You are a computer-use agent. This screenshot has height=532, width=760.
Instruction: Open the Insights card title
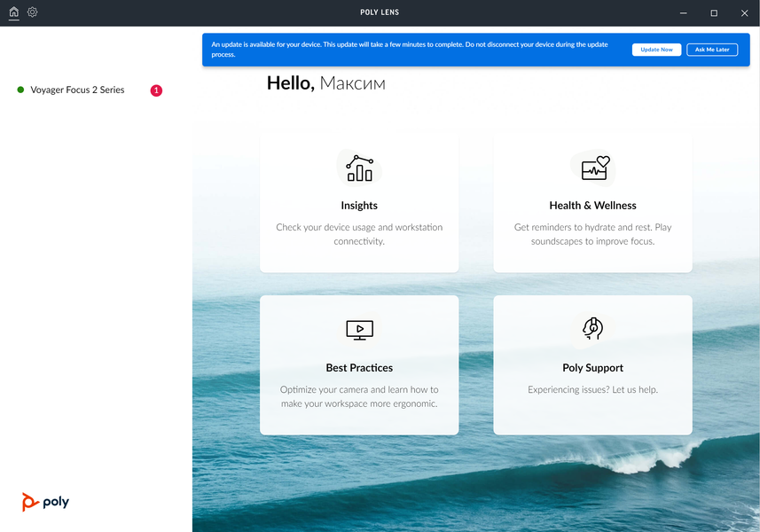point(359,206)
